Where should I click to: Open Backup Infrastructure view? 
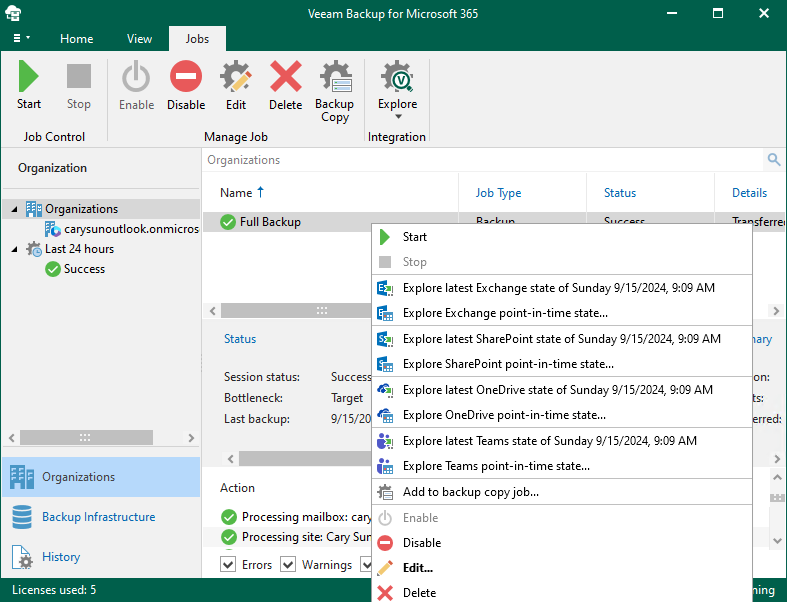pos(101,517)
